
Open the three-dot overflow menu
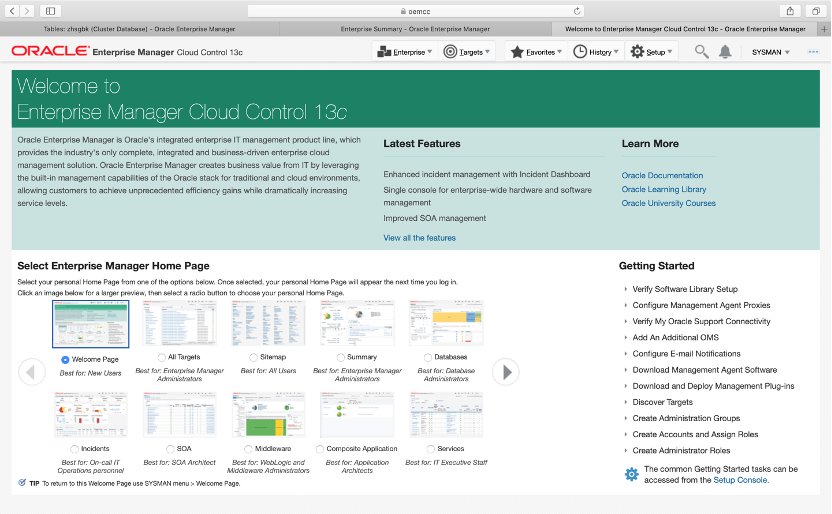[x=813, y=52]
